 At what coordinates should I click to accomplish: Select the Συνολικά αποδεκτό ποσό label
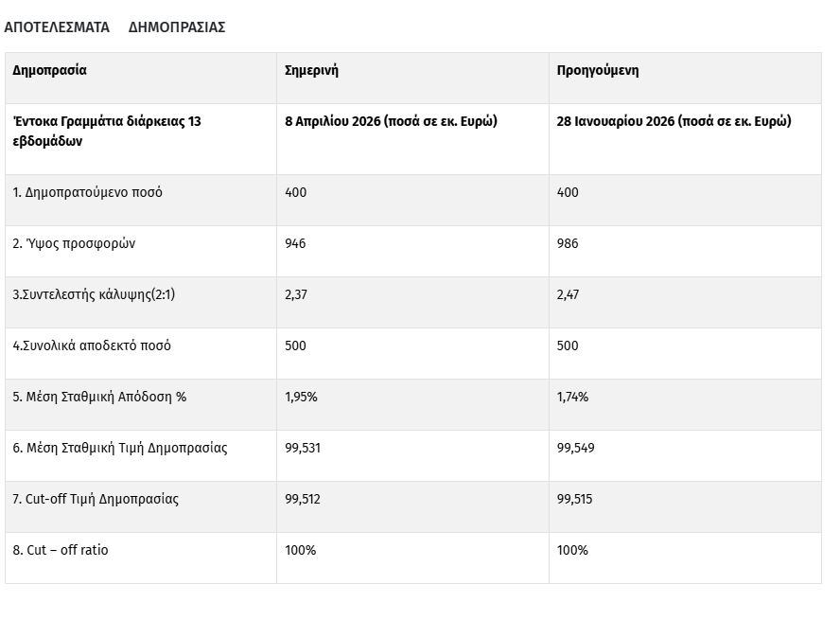pyautogui.click(x=92, y=346)
